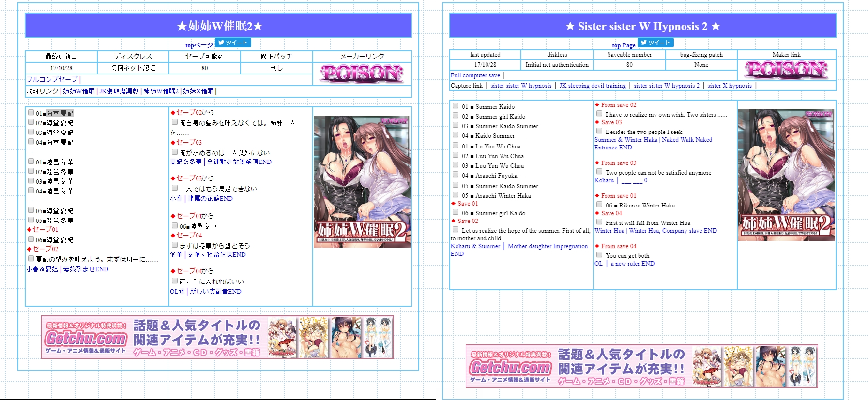Open the 'Summer & Winter Haka' link

point(626,140)
